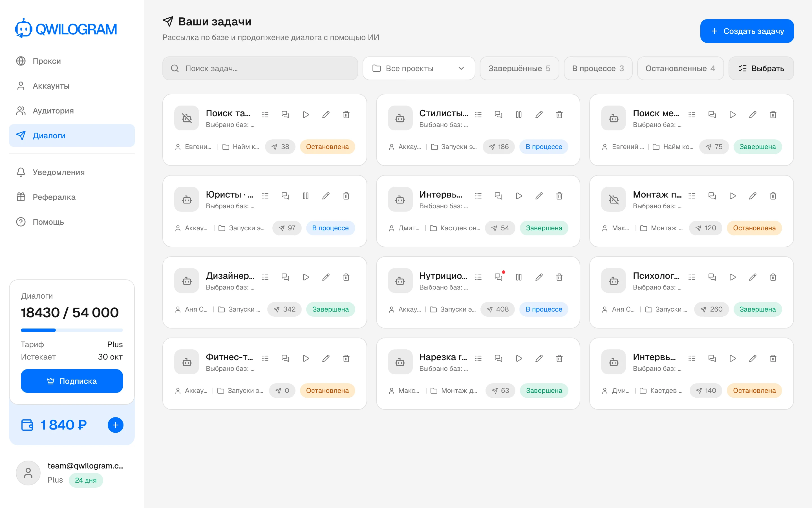
Task: Click the QWILOGRAM logo
Action: (66, 29)
